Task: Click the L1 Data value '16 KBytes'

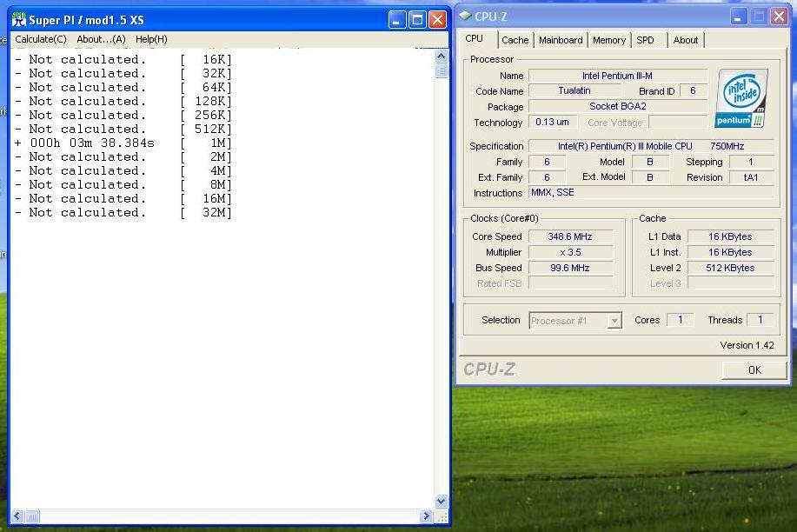Action: coord(730,236)
